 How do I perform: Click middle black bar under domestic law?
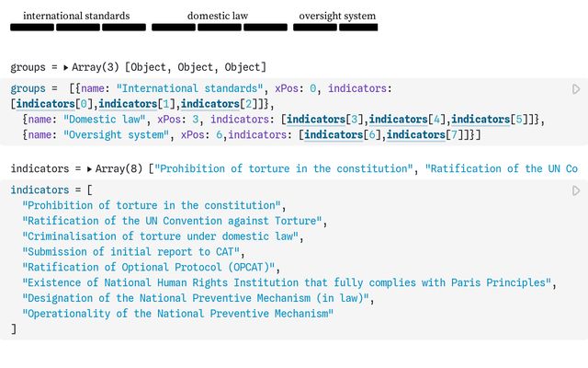click(220, 28)
